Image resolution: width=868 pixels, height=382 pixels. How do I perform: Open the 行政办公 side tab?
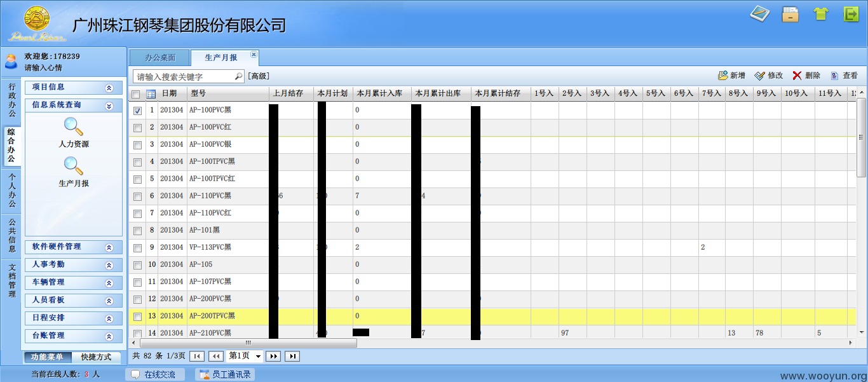click(x=11, y=100)
